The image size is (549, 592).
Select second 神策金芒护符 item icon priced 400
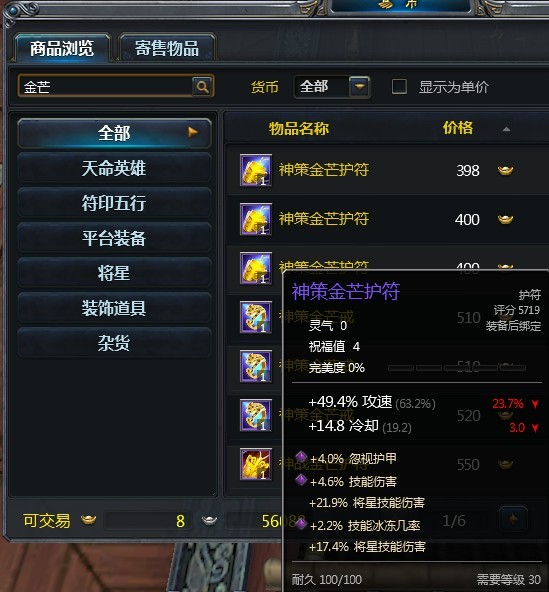(x=256, y=219)
